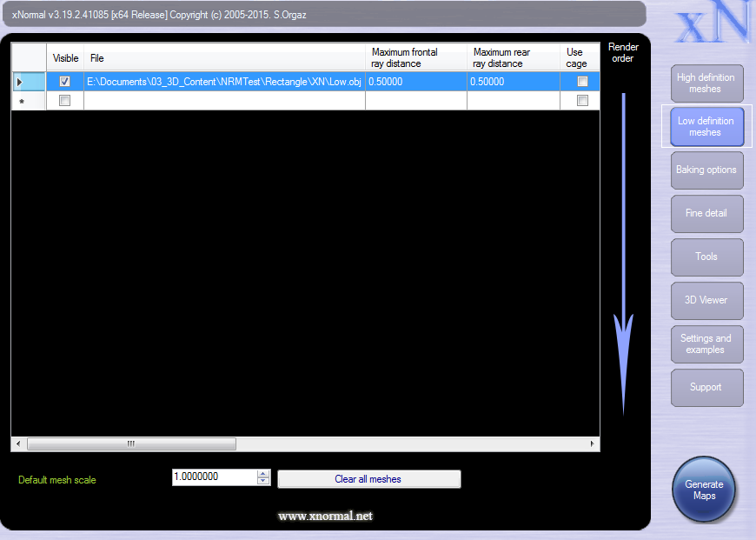
Task: Open the Tools section
Action: (x=706, y=257)
